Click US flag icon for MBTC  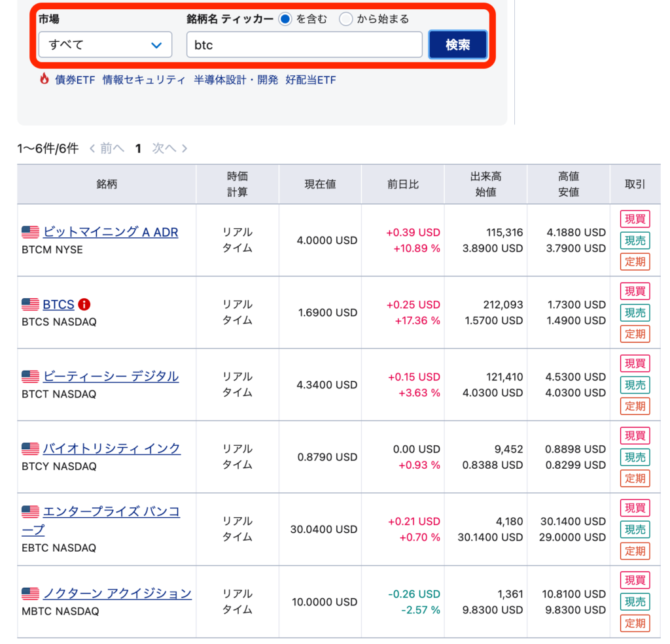pos(30,593)
